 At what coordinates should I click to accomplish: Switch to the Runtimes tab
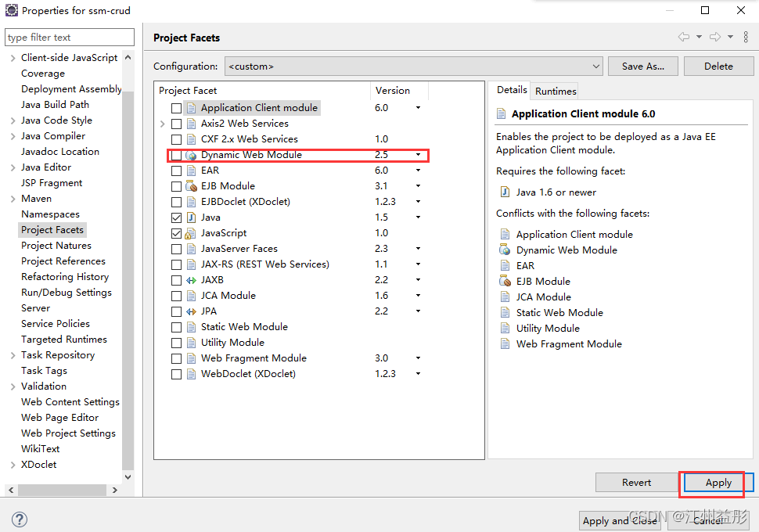pos(556,91)
